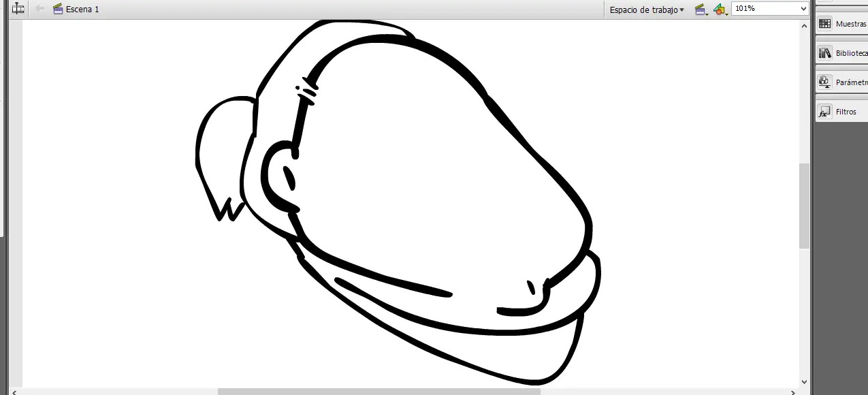868x395 pixels.
Task: Click the vertical scrollbar thumb
Action: point(804,206)
